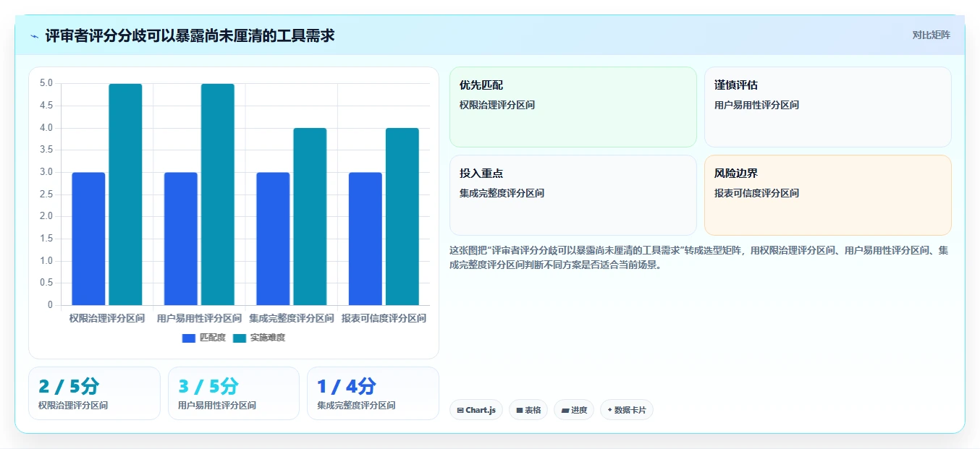This screenshot has height=449, width=980.
Task: Click the 2.5 y-axis tick label
Action: (46, 194)
